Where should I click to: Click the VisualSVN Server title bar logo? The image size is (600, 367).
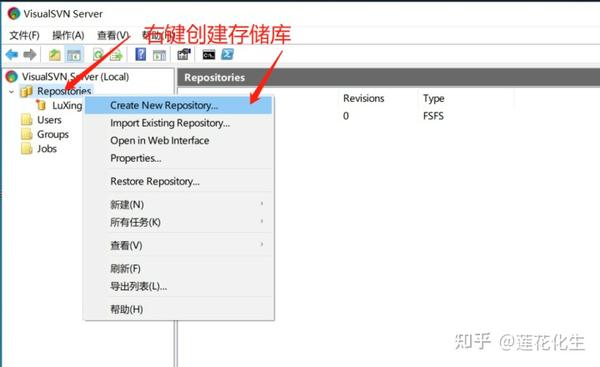click(14, 13)
